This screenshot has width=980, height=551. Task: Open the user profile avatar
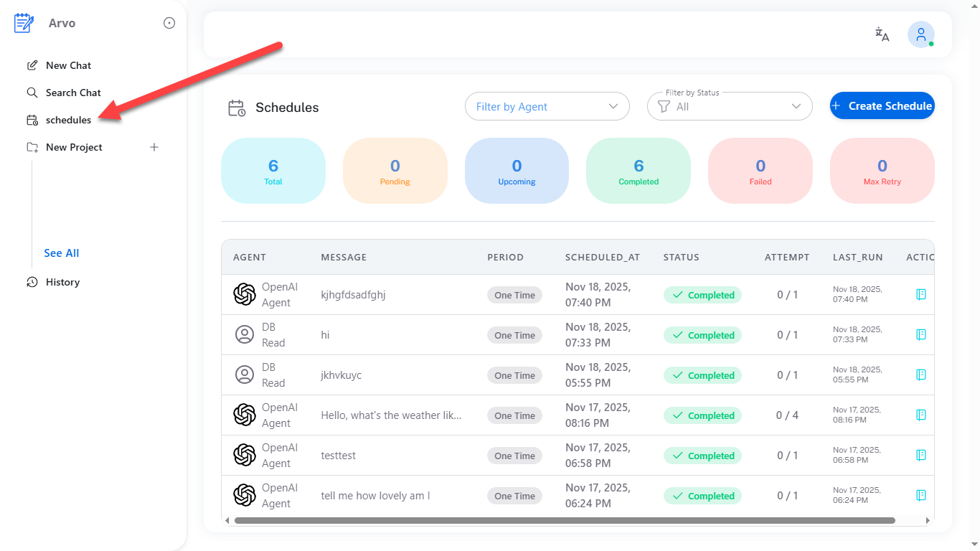coord(920,34)
